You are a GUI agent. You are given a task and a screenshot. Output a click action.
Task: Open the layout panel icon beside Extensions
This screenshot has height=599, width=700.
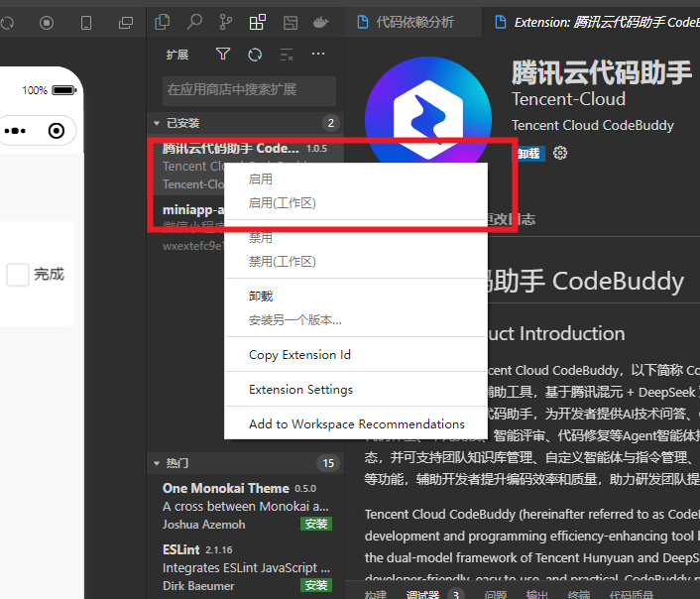click(x=291, y=23)
